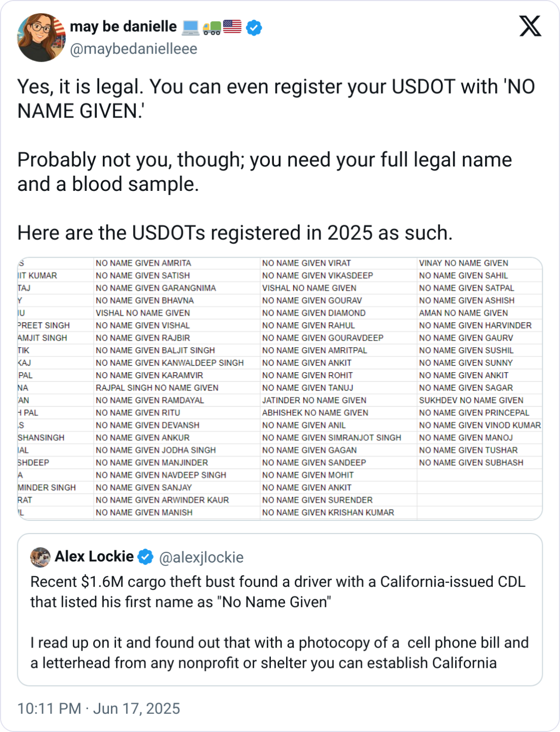Open the quoted cargo theft tweet text
The width and height of the screenshot is (560, 732).
pos(278,622)
